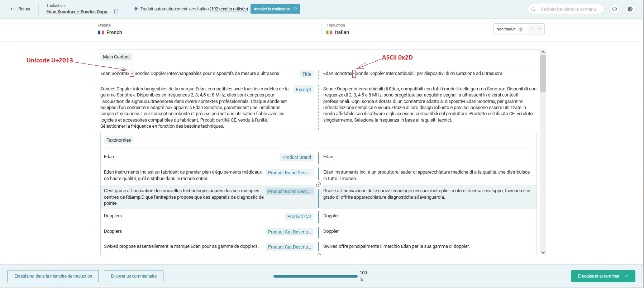Click the scrollbar down arrow
This screenshot has width=644, height=288.
[x=543, y=252]
